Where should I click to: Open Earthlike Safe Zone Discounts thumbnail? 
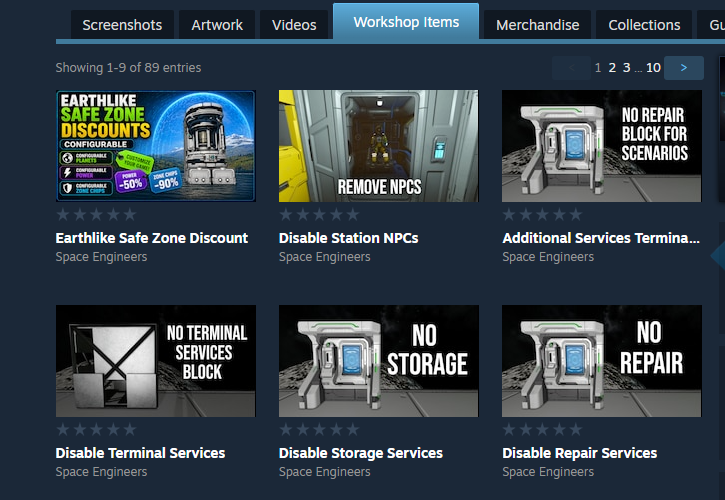tap(156, 146)
